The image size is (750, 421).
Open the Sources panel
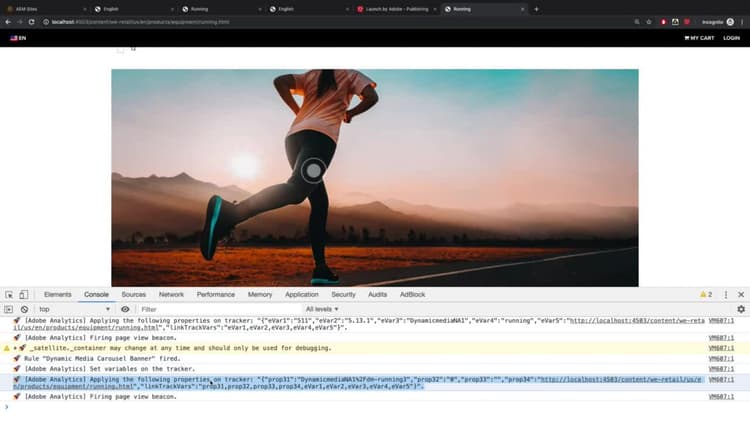point(133,295)
